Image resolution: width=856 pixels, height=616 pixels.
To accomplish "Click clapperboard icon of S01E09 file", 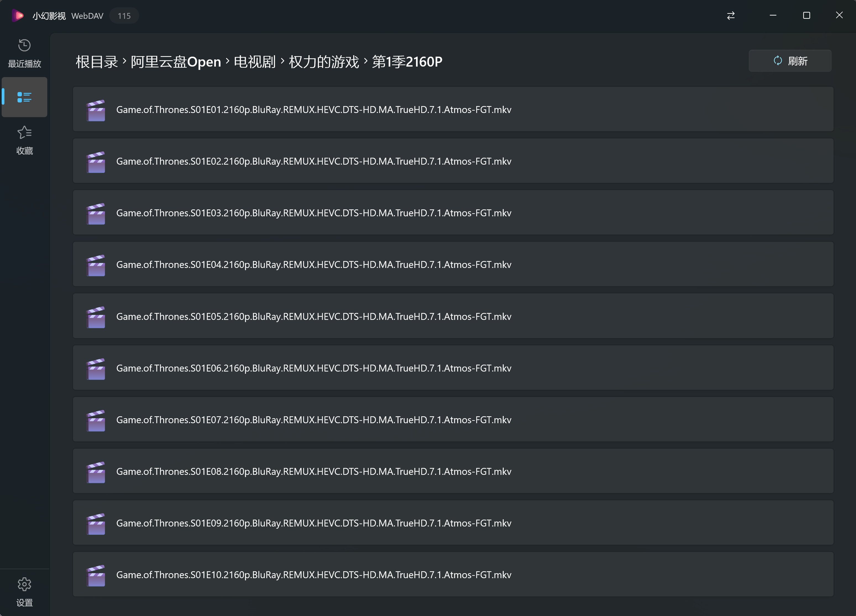I will [95, 523].
